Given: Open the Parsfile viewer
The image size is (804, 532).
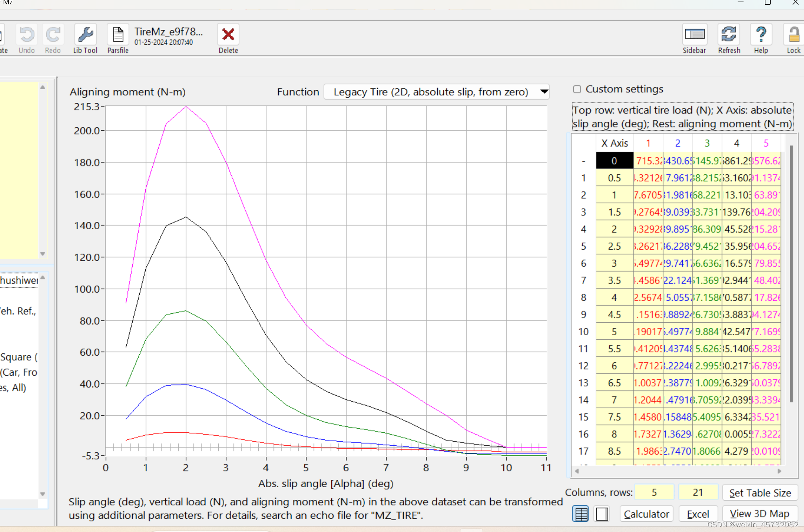Looking at the screenshot, I should pos(117,34).
